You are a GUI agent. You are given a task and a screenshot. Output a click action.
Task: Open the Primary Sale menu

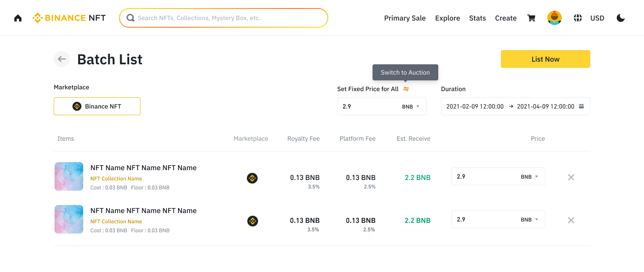click(x=405, y=18)
